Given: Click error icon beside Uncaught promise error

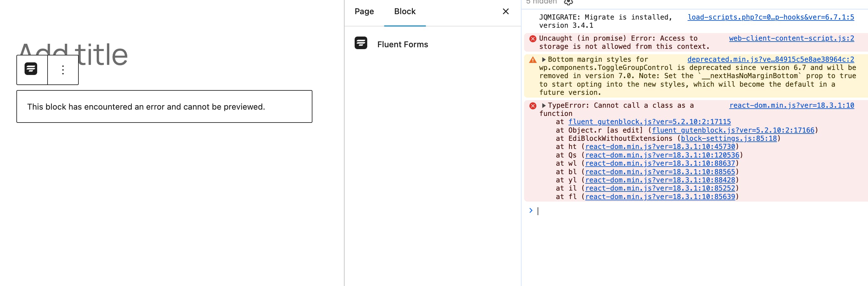Looking at the screenshot, I should (533, 39).
